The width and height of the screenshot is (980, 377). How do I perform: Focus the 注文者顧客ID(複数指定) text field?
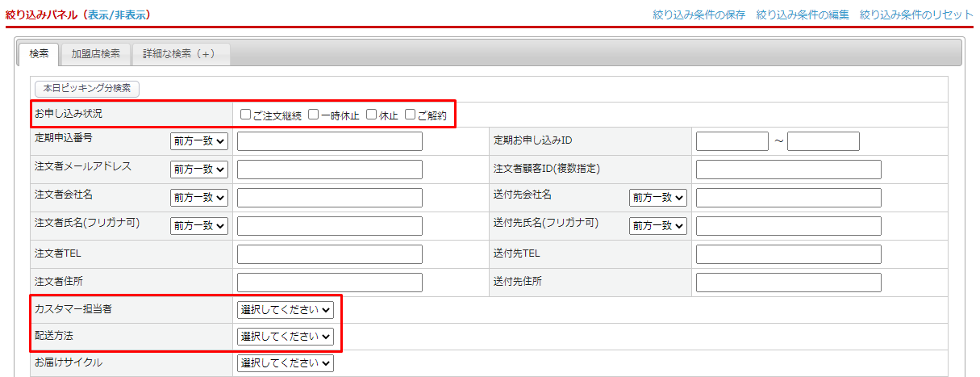[x=788, y=170]
